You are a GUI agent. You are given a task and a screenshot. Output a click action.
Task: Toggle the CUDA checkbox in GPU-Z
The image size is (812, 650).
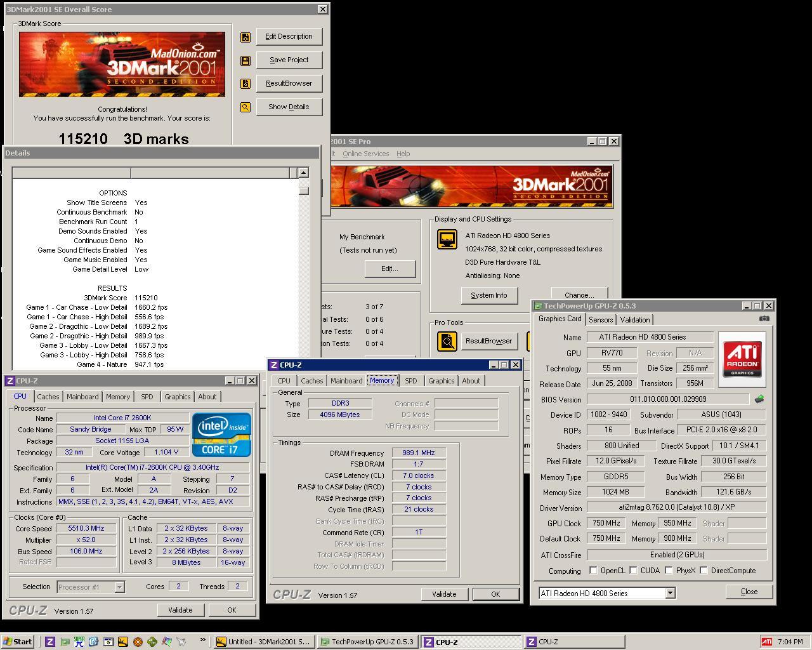point(633,571)
